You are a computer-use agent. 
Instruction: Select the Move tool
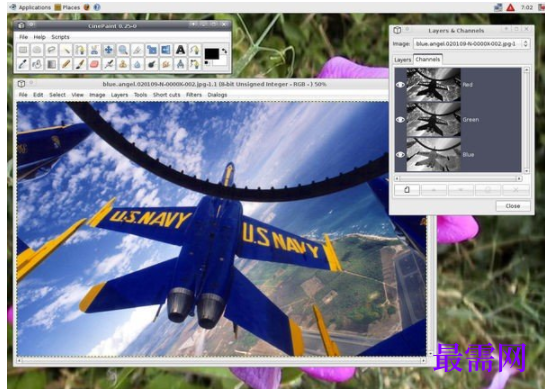(108, 50)
